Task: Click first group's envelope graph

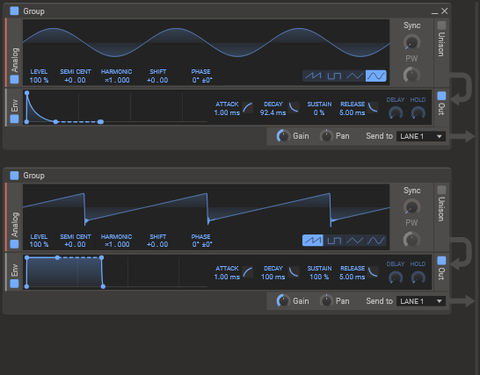Action: (115, 107)
